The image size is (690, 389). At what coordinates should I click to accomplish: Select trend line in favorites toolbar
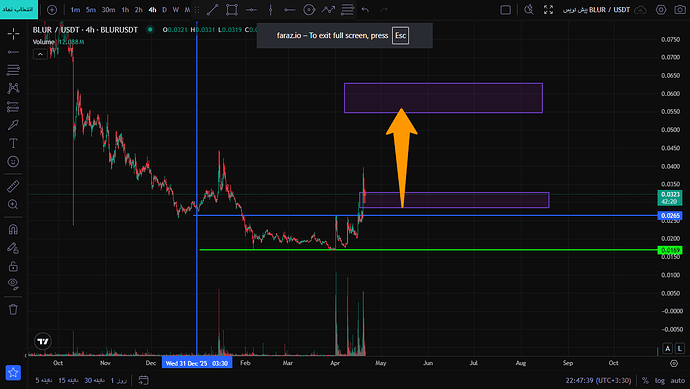[x=213, y=10]
